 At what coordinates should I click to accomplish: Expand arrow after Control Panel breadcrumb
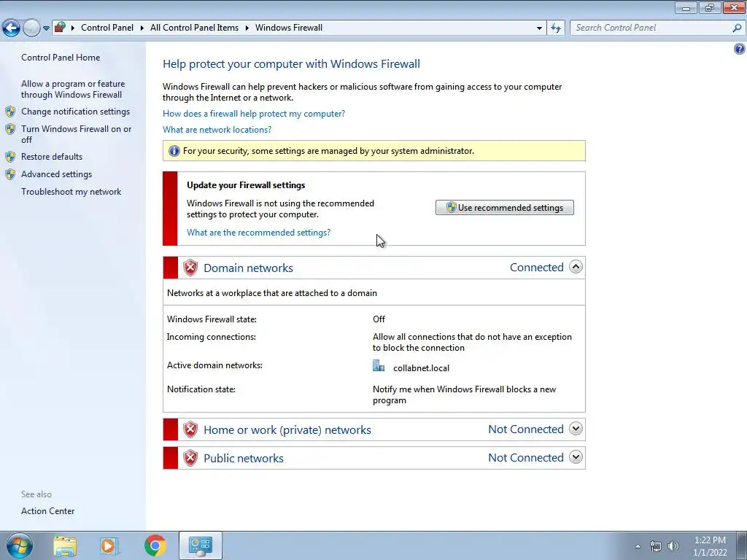point(142,28)
